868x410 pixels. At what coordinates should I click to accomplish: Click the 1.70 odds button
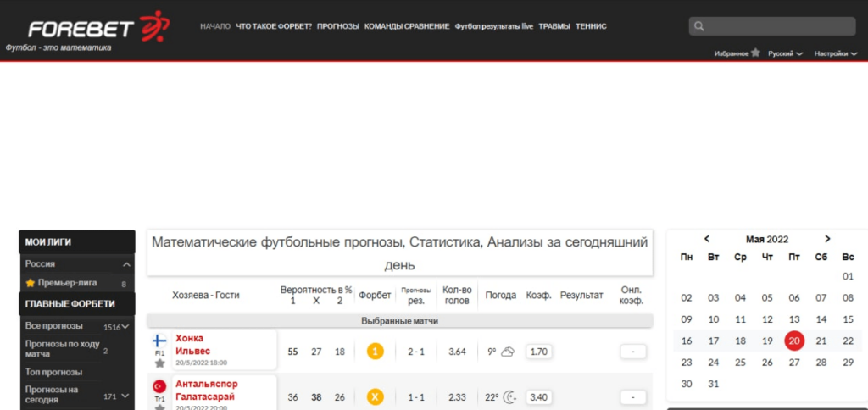click(x=538, y=352)
